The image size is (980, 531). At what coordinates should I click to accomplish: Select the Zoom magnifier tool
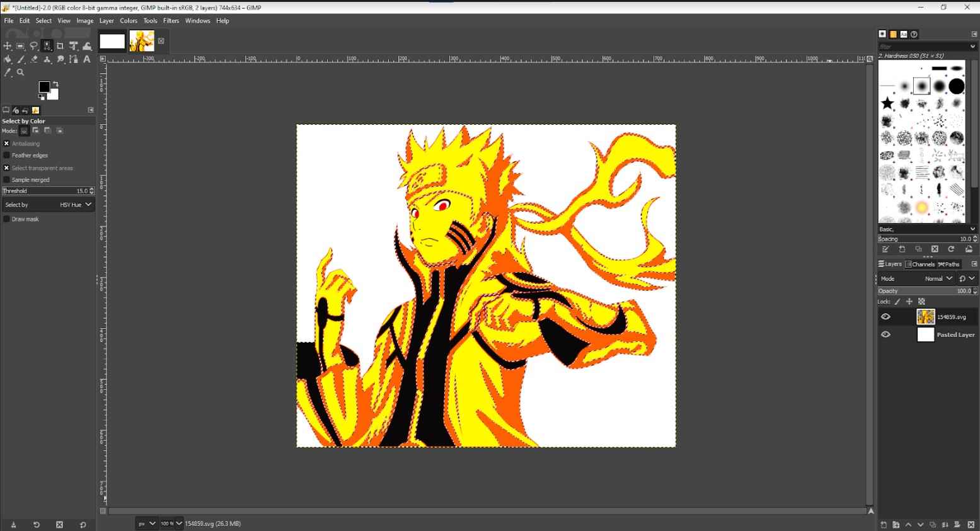tap(21, 72)
